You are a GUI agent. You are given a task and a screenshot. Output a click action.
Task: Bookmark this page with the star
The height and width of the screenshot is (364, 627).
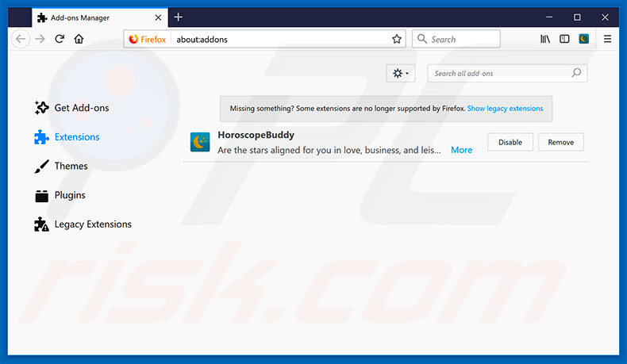(396, 39)
